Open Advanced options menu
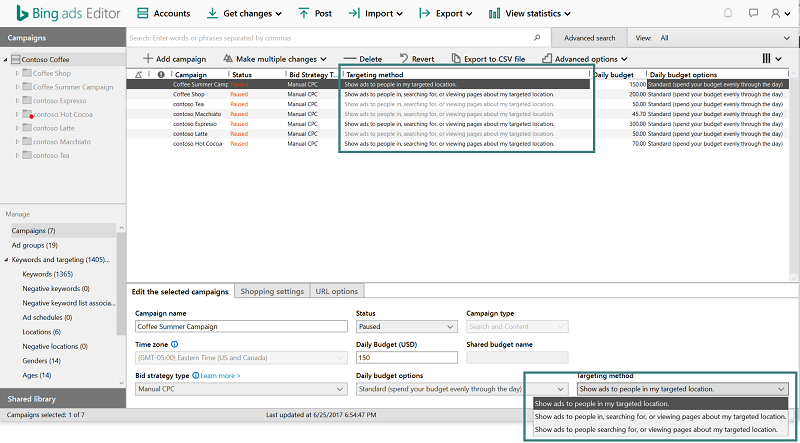800x443 pixels. 585,59
